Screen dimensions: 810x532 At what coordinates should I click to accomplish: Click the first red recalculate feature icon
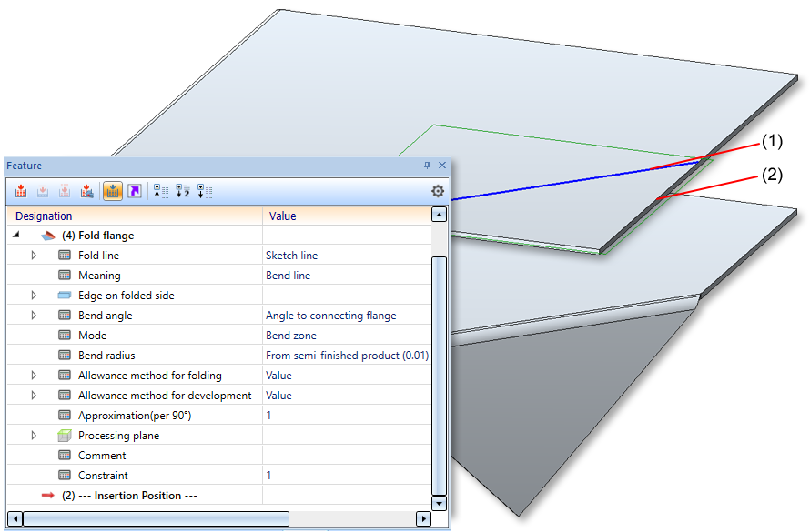(x=21, y=191)
